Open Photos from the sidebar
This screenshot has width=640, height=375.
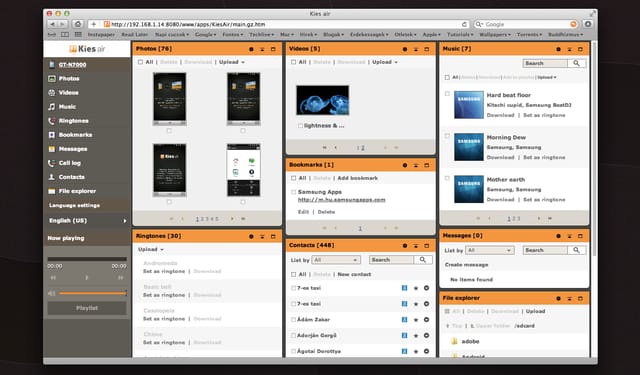pos(69,78)
